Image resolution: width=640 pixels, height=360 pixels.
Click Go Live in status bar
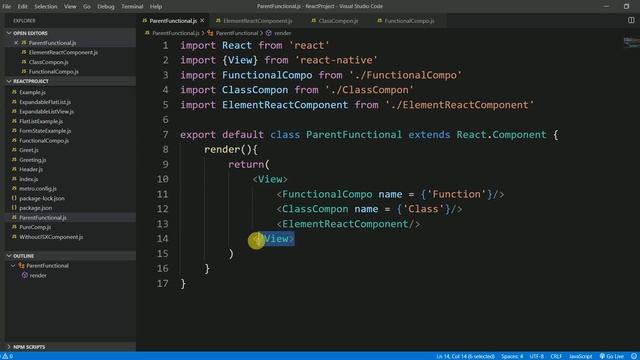pos(611,356)
